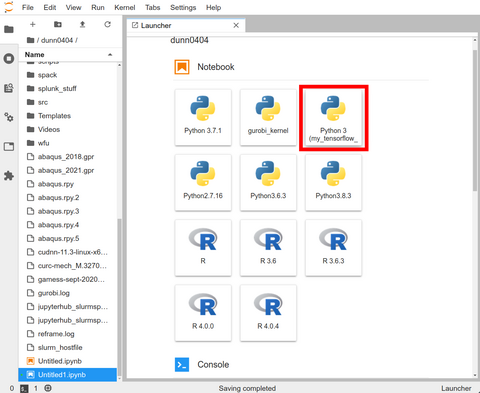Launch a Python3.8.3 notebook

click(x=333, y=183)
